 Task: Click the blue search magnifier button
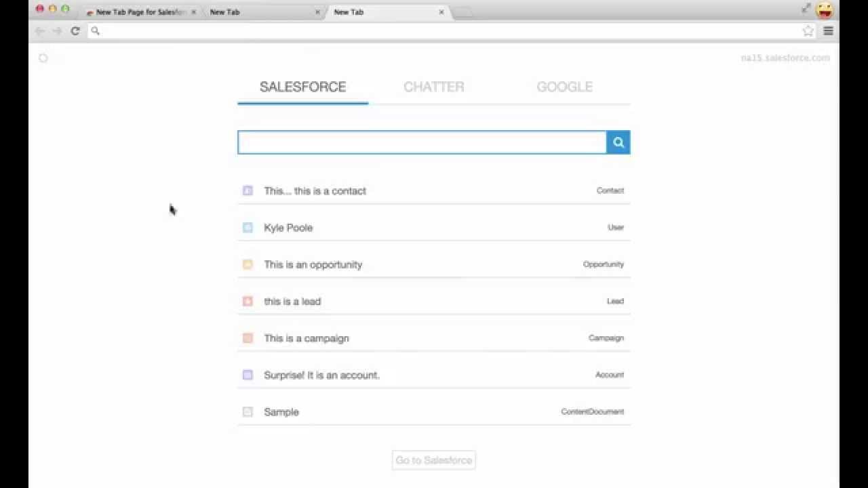(618, 142)
